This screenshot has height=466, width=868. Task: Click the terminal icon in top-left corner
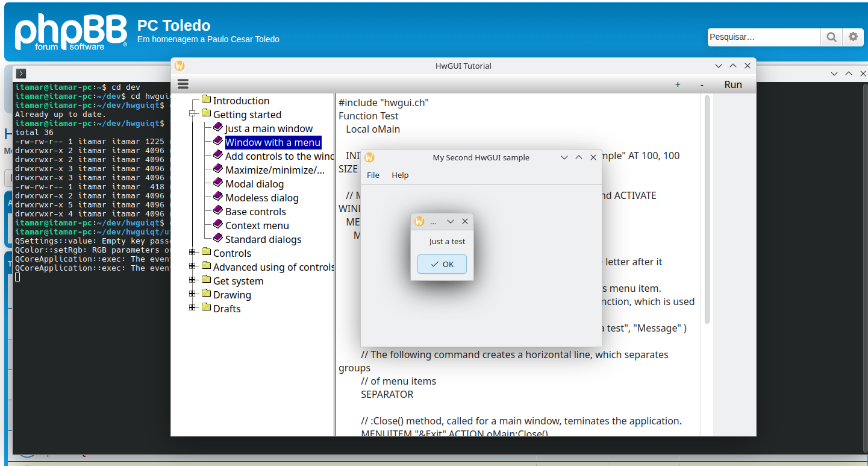pos(21,74)
